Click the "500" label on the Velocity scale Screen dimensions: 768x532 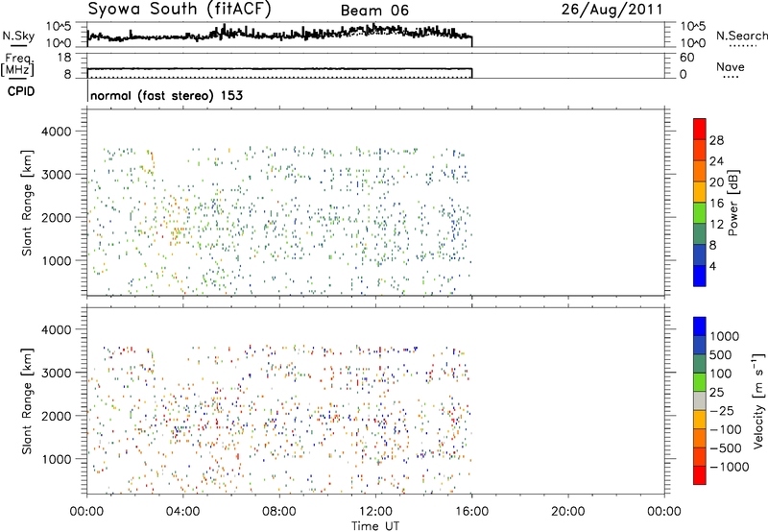click(721, 354)
